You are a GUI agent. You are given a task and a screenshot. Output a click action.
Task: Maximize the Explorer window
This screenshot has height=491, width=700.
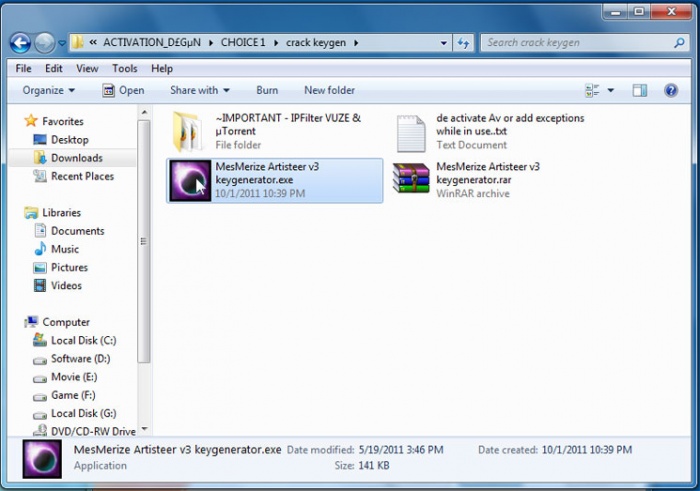point(639,12)
